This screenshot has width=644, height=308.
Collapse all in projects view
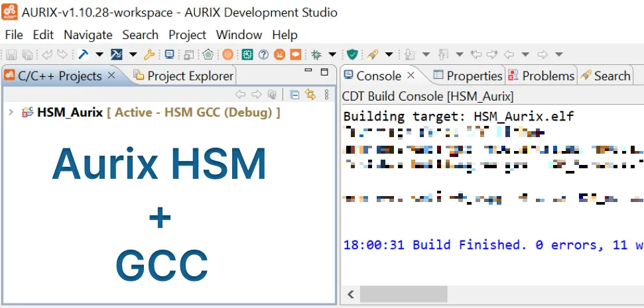pos(294,95)
